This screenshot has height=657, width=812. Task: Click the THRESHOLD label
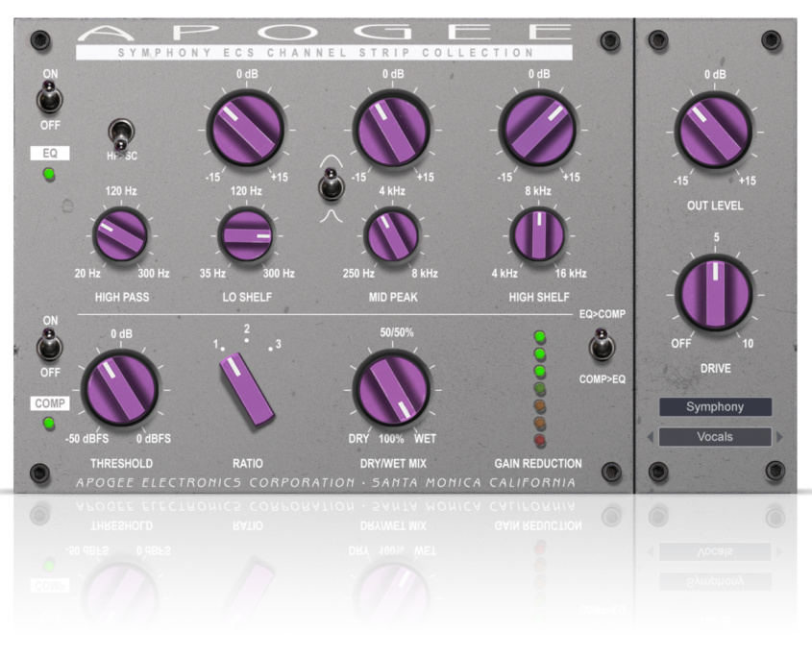122,463
